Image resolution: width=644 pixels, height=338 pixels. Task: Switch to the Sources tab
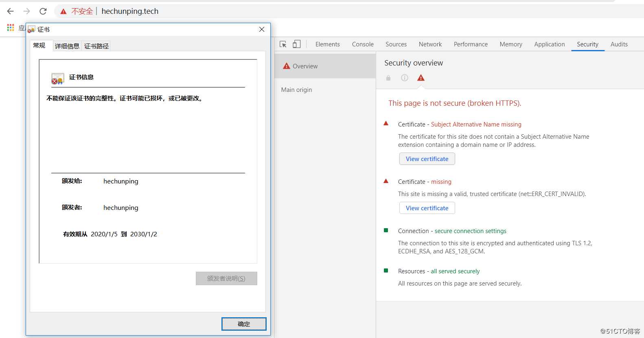coord(396,44)
